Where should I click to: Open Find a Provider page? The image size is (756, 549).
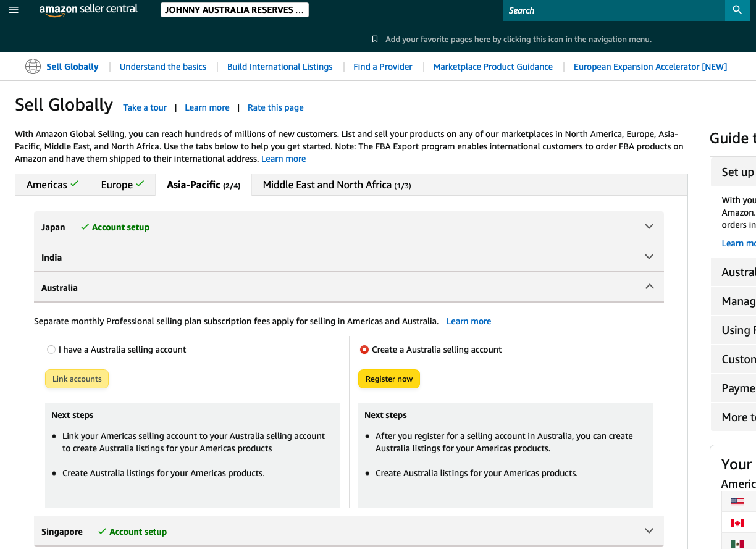(x=383, y=67)
